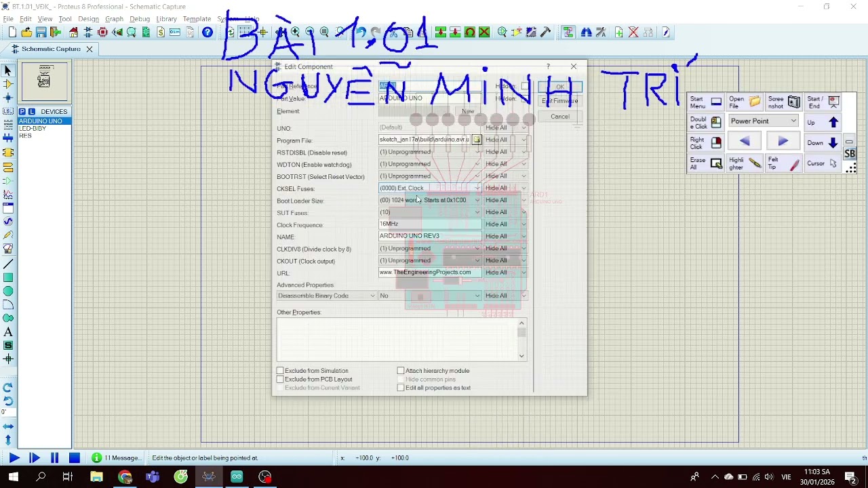The height and width of the screenshot is (488, 868).
Task: Open the Edit menu
Action: tap(26, 19)
